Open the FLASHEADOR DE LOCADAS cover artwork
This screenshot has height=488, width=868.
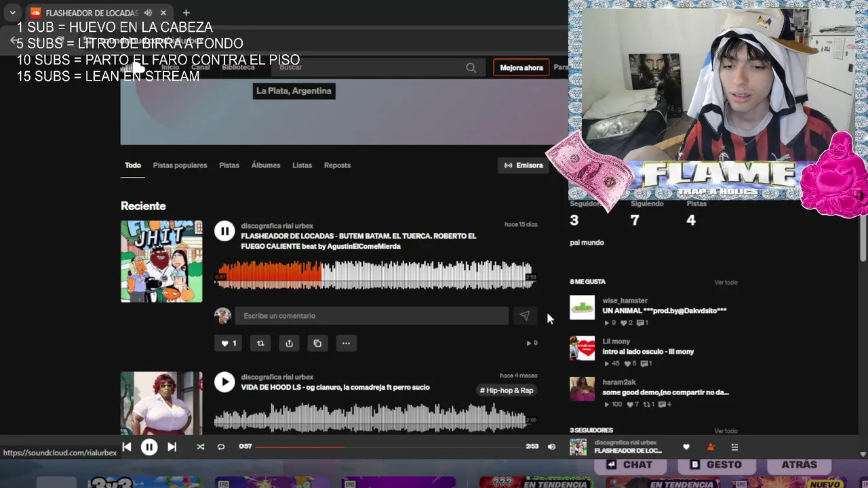pyautogui.click(x=161, y=261)
